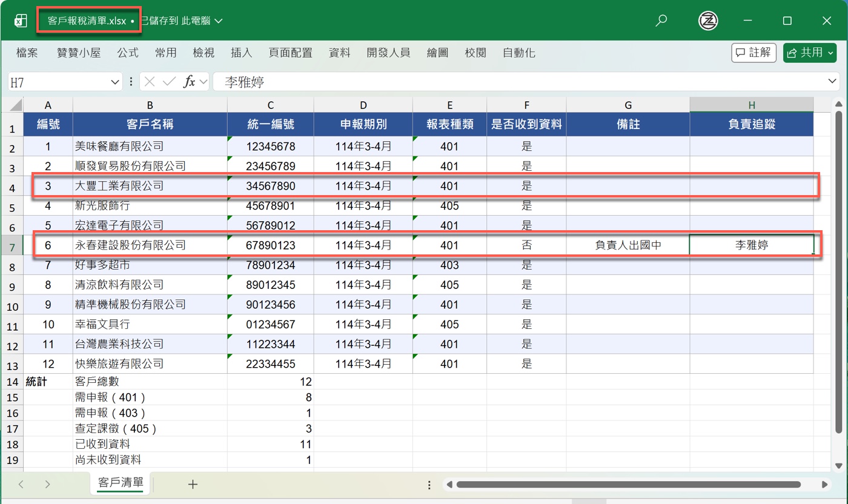Open the 頁面配置 ribbon tab
Viewport: 848px width, 504px height.
290,53
